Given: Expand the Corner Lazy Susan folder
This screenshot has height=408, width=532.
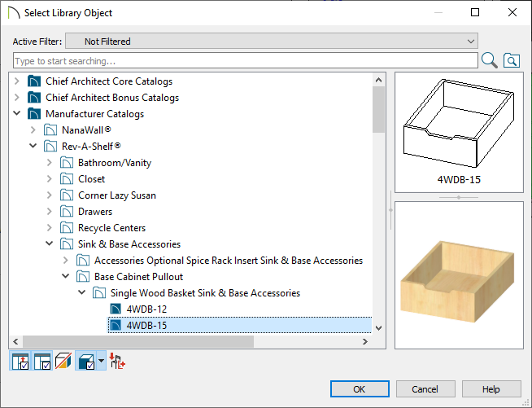Looking at the screenshot, I should coord(49,195).
